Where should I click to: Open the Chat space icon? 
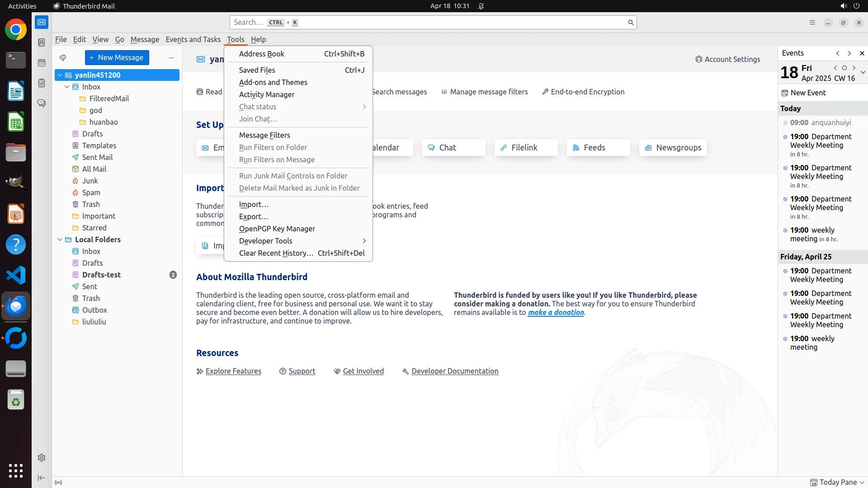[42, 103]
